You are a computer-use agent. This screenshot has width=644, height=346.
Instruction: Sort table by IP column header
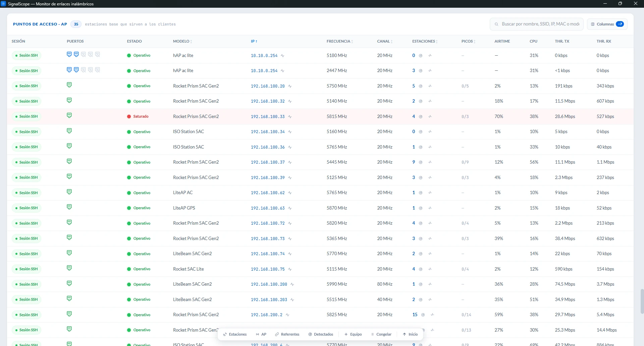pos(254,41)
